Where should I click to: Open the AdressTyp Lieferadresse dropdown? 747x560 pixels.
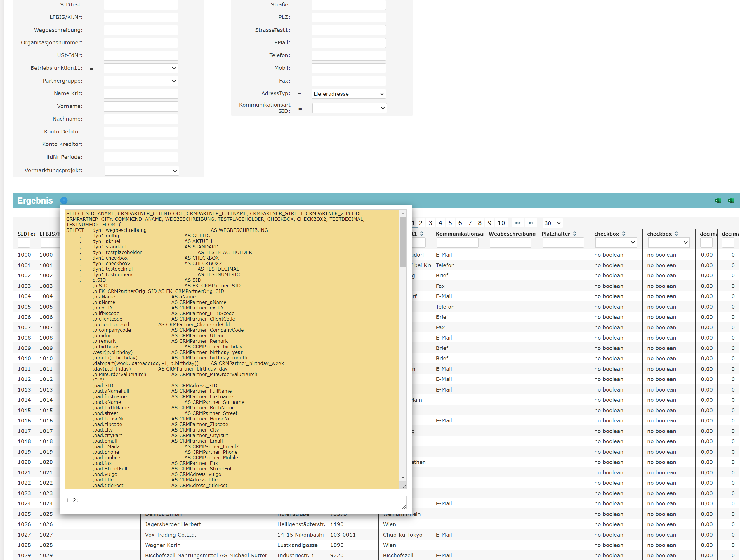click(348, 94)
